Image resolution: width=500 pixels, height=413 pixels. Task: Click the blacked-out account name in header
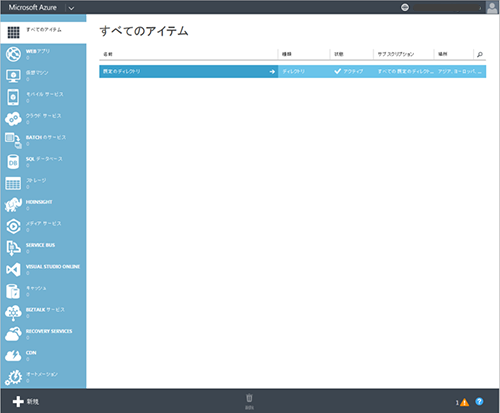tap(447, 7)
